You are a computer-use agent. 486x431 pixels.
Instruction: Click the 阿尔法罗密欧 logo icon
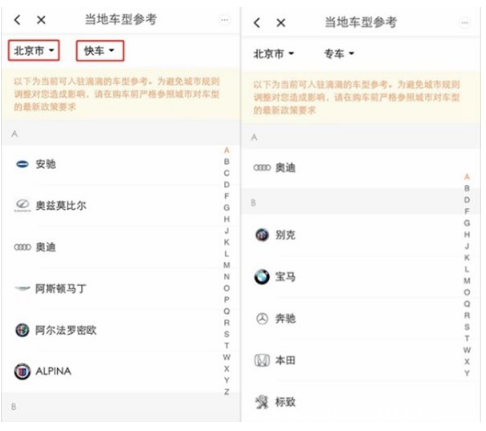pos(22,330)
